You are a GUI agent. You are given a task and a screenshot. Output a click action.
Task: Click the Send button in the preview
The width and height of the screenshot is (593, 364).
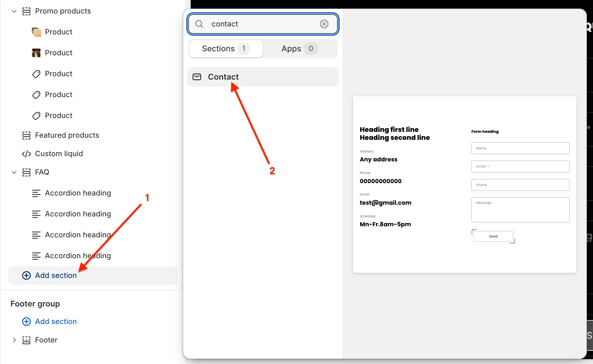point(493,236)
